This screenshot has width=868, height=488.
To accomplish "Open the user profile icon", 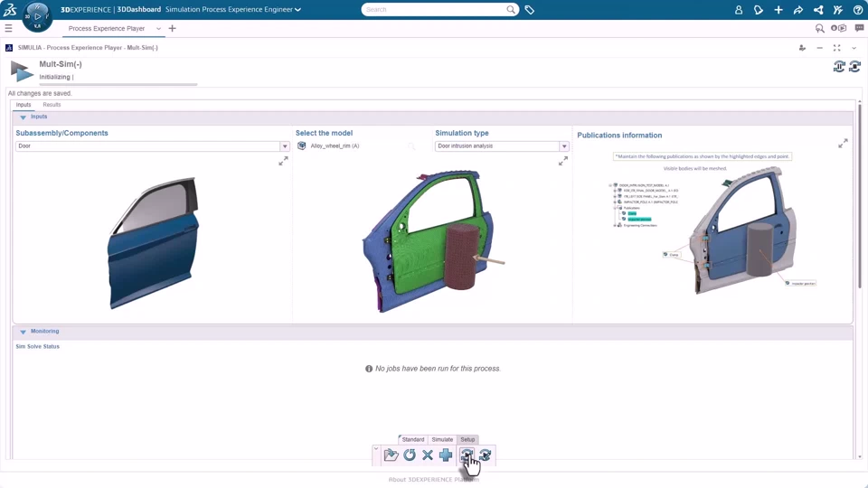I will pyautogui.click(x=739, y=9).
